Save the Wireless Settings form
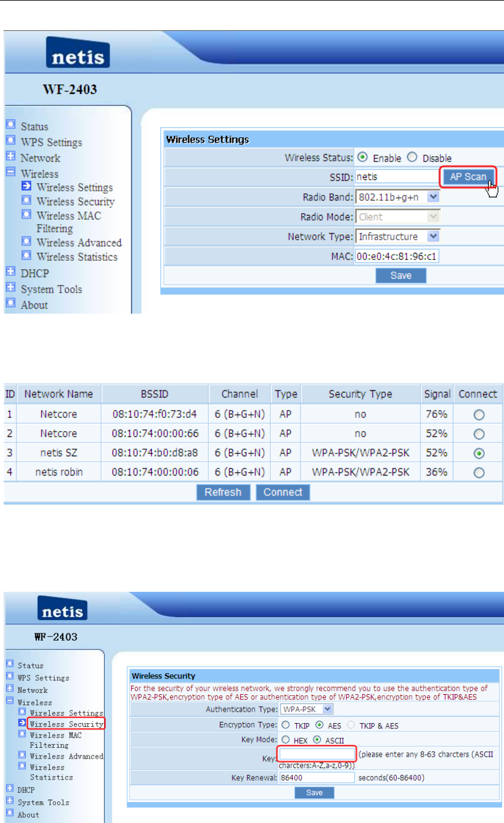Screen dimensions: 504x823 click(x=401, y=276)
